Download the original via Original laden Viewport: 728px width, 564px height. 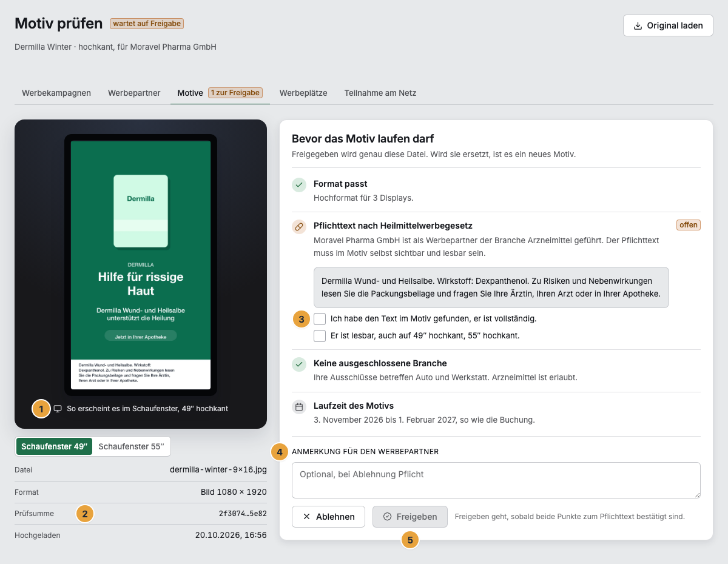[668, 25]
